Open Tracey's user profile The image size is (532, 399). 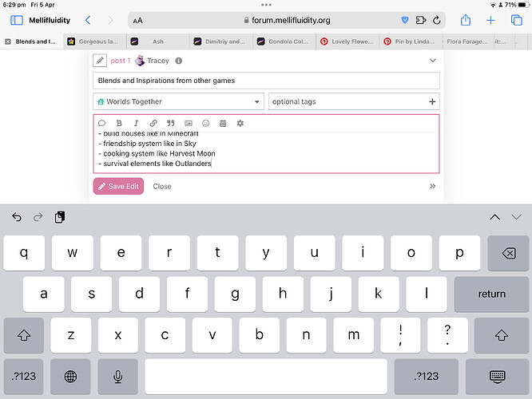pos(158,61)
